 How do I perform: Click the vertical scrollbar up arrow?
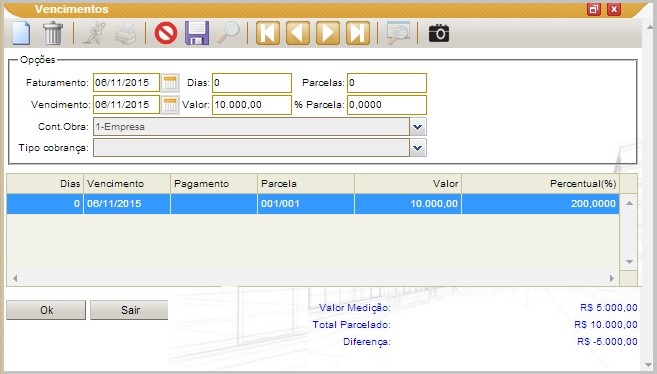629,203
